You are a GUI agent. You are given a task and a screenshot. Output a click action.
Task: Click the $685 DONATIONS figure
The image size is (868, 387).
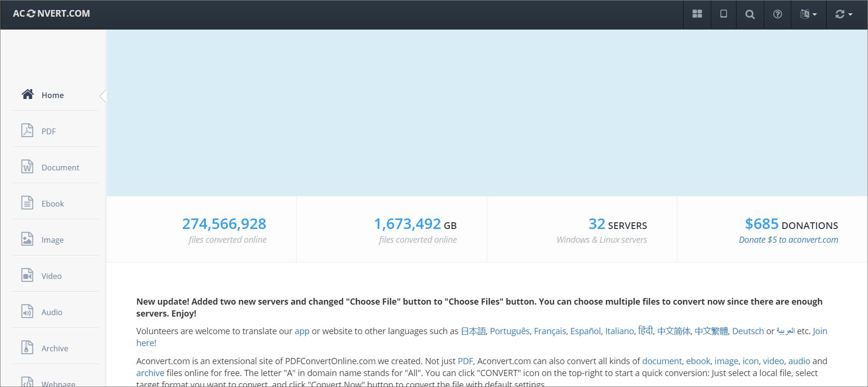tap(791, 224)
